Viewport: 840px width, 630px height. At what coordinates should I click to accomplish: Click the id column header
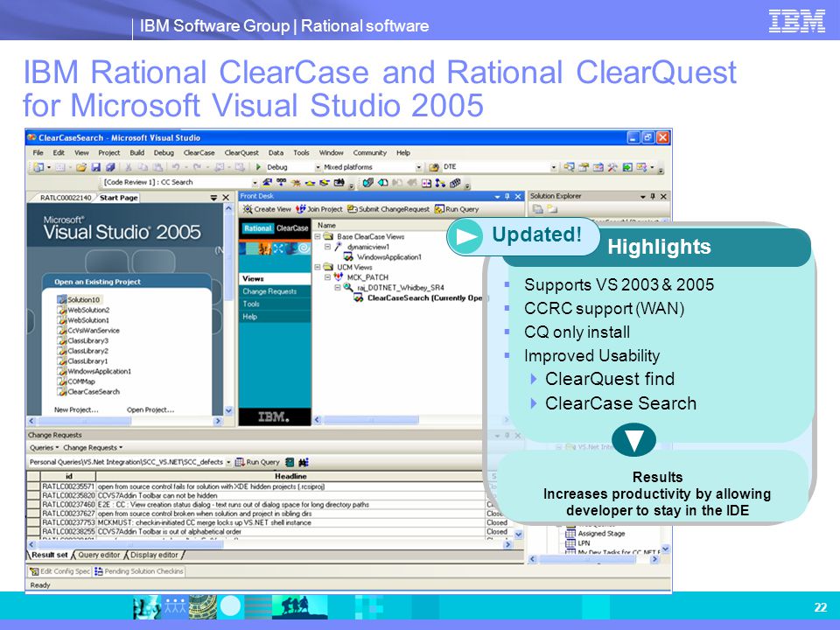68,476
